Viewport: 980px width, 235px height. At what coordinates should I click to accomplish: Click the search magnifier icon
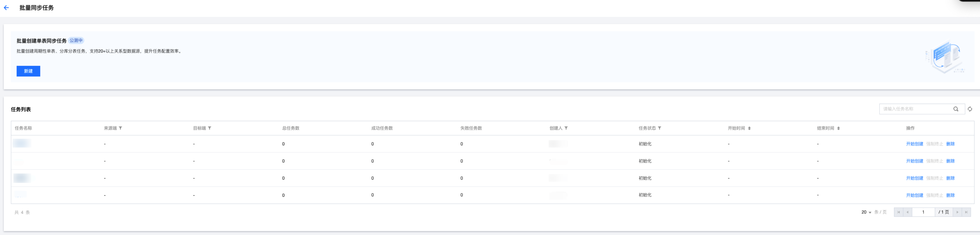[x=956, y=109]
